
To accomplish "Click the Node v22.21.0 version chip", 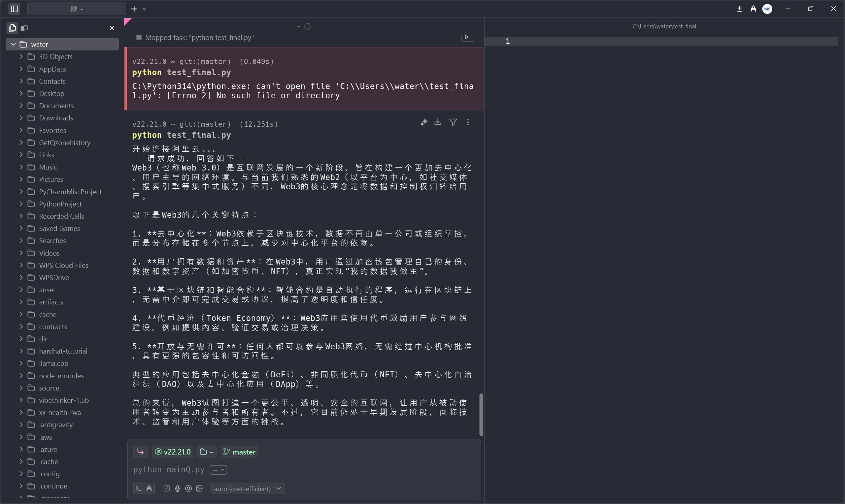I will (173, 452).
